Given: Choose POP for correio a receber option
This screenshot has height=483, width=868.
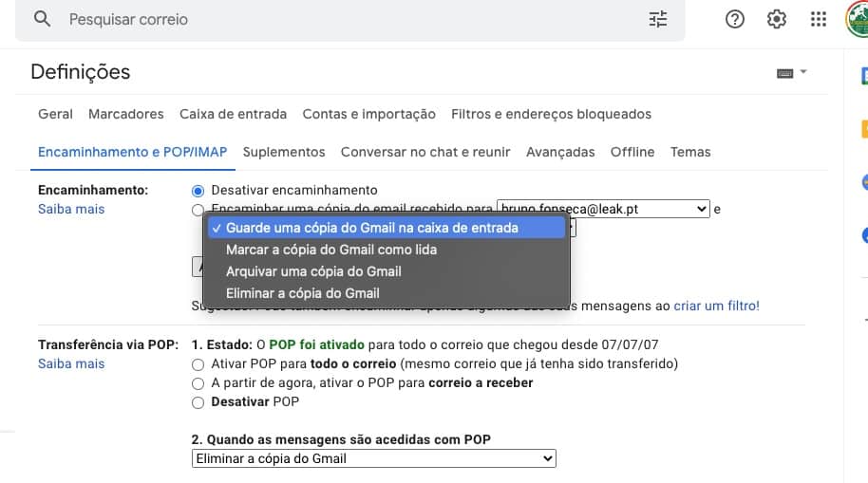Looking at the screenshot, I should pyautogui.click(x=198, y=383).
